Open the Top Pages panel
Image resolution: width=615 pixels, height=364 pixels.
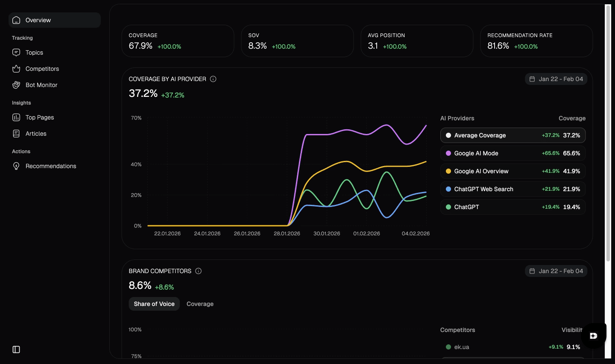39,117
